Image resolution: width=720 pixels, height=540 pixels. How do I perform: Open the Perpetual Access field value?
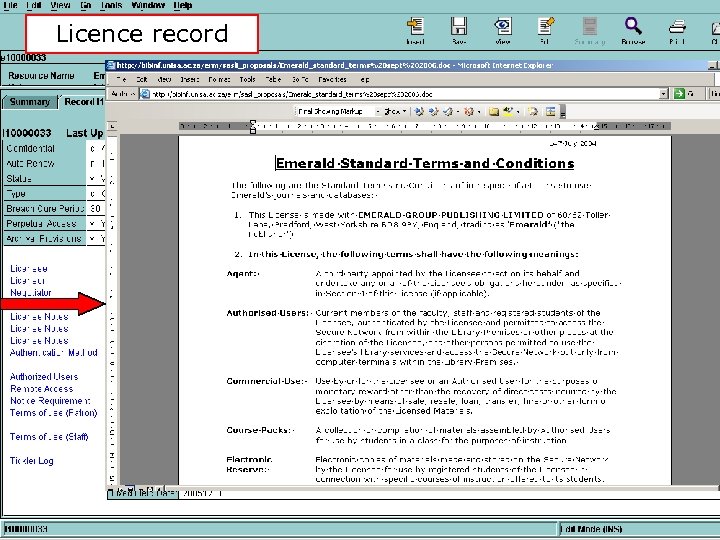(x=96, y=223)
